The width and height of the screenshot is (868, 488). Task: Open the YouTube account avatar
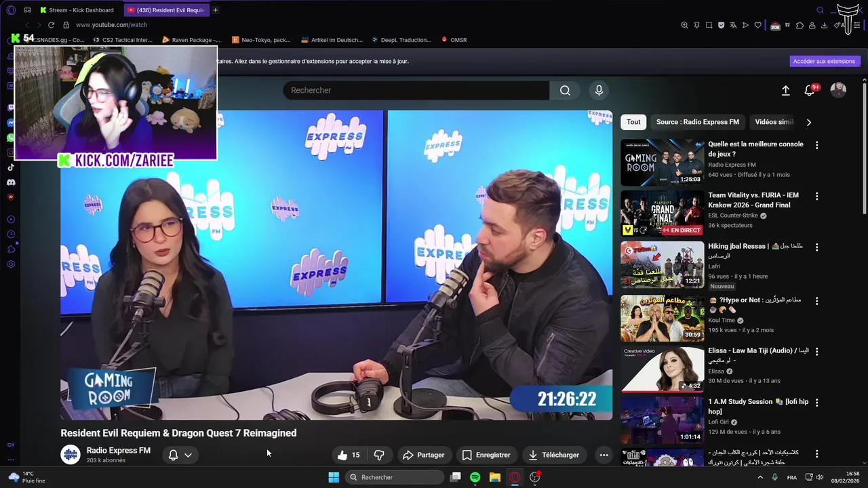[x=838, y=90]
